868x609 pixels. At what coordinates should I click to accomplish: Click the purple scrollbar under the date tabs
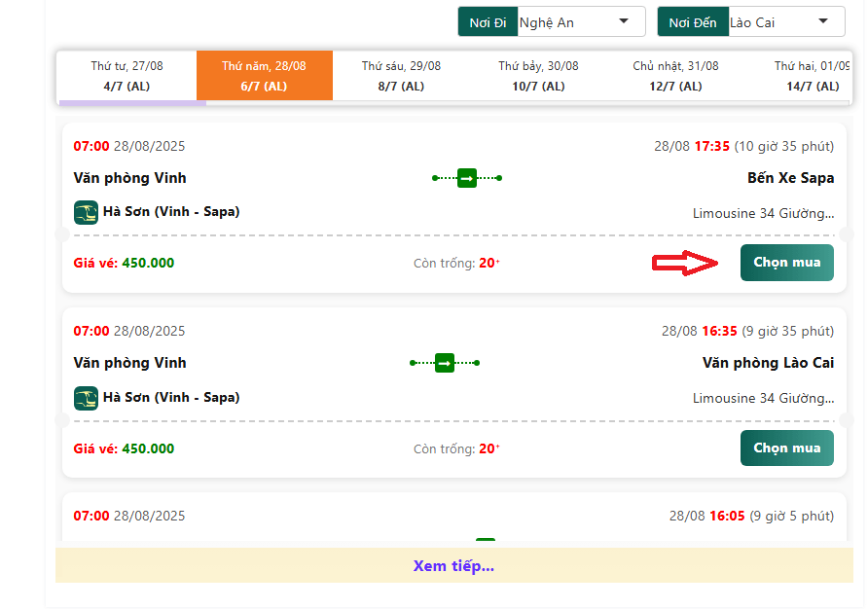tap(132, 103)
